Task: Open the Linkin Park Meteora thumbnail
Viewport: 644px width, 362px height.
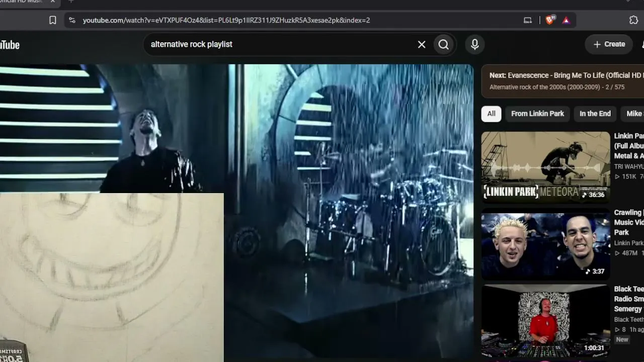Action: [545, 167]
